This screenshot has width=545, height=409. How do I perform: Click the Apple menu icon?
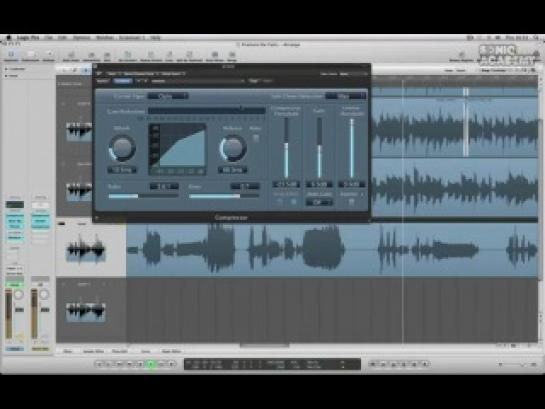tap(9, 38)
